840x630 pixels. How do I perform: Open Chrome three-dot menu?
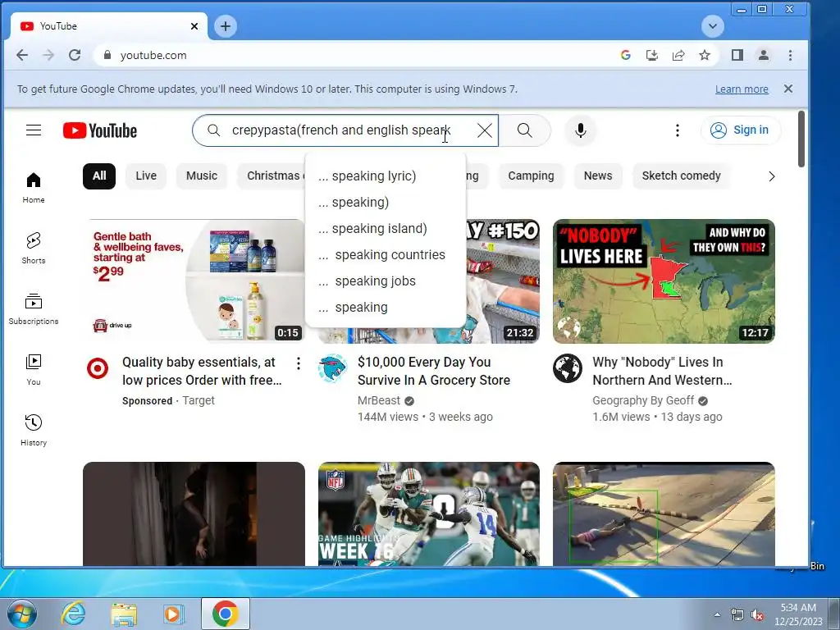(x=790, y=55)
